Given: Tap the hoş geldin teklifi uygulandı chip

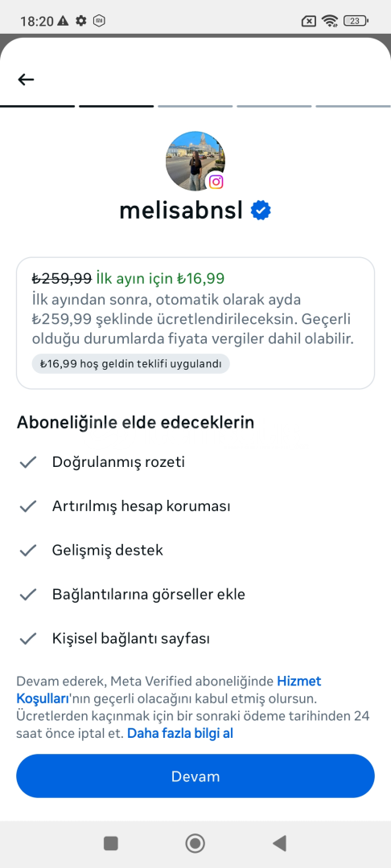Looking at the screenshot, I should point(130,364).
